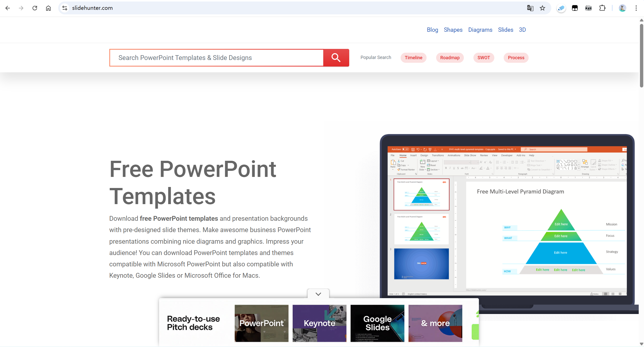
Task: Collapse the ad banner with chevron
Action: (318, 294)
